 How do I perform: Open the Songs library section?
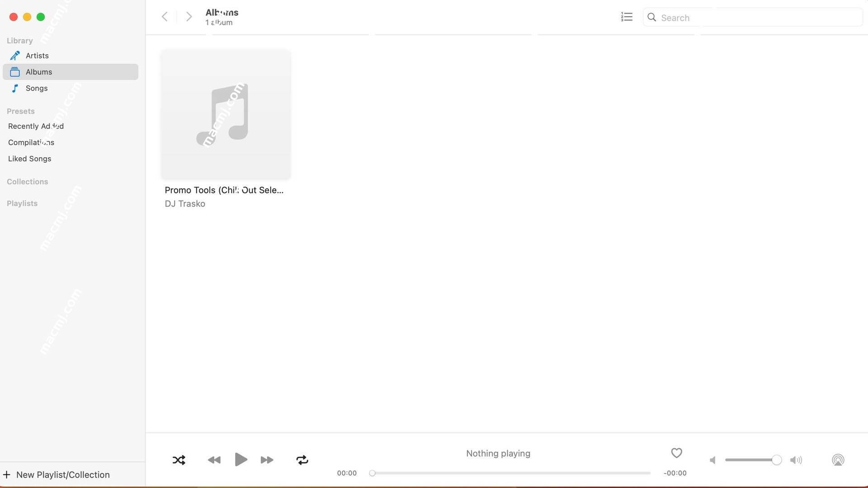(71, 88)
